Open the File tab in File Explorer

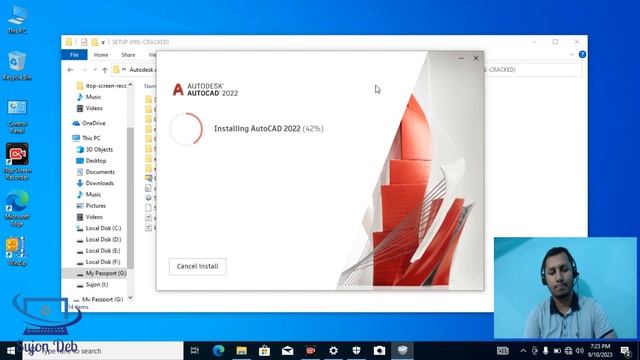(74, 55)
